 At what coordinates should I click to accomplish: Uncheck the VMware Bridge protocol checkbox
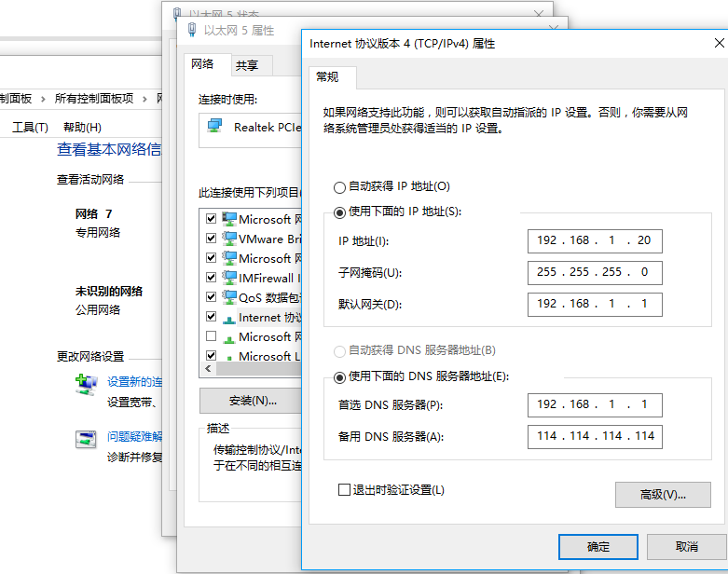click(x=211, y=239)
